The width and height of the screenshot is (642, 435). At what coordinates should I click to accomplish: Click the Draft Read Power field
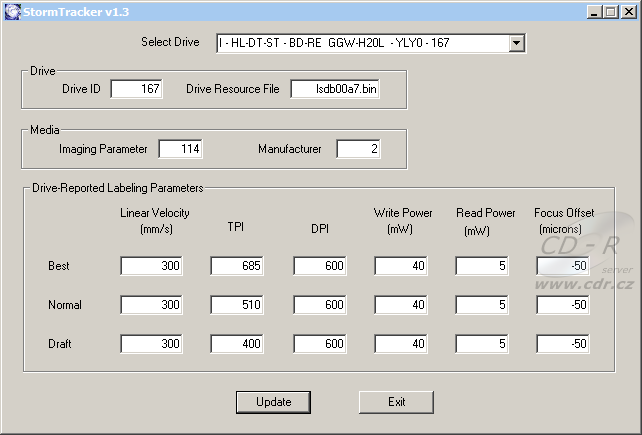click(x=482, y=344)
